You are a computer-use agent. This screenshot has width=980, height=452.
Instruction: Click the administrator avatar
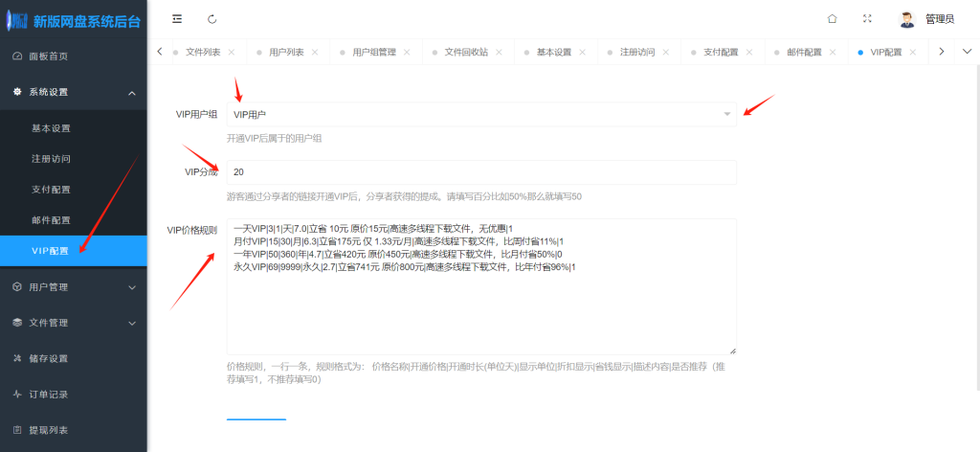tap(907, 19)
